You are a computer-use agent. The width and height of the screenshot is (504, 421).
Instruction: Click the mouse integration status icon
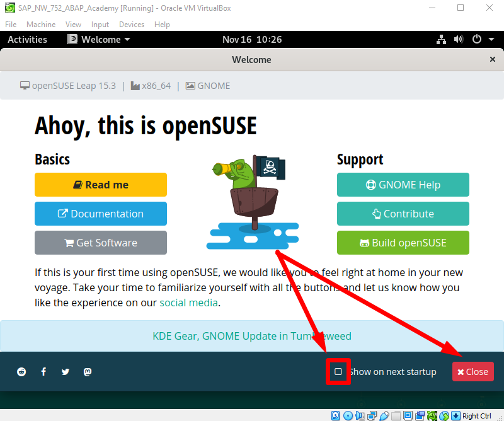tap(444, 415)
